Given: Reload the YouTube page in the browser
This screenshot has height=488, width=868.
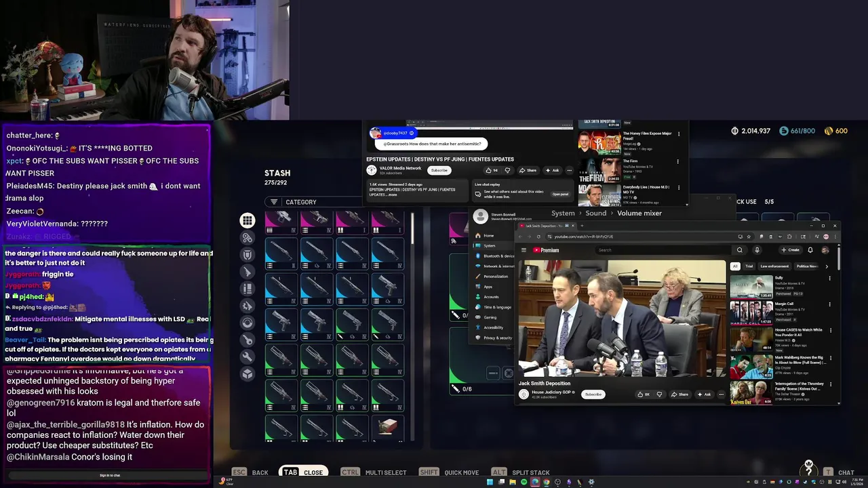Looking at the screenshot, I should pos(538,237).
